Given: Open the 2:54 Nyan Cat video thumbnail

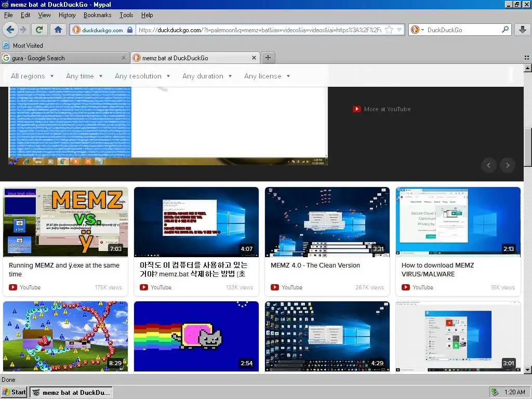Looking at the screenshot, I should point(196,336).
